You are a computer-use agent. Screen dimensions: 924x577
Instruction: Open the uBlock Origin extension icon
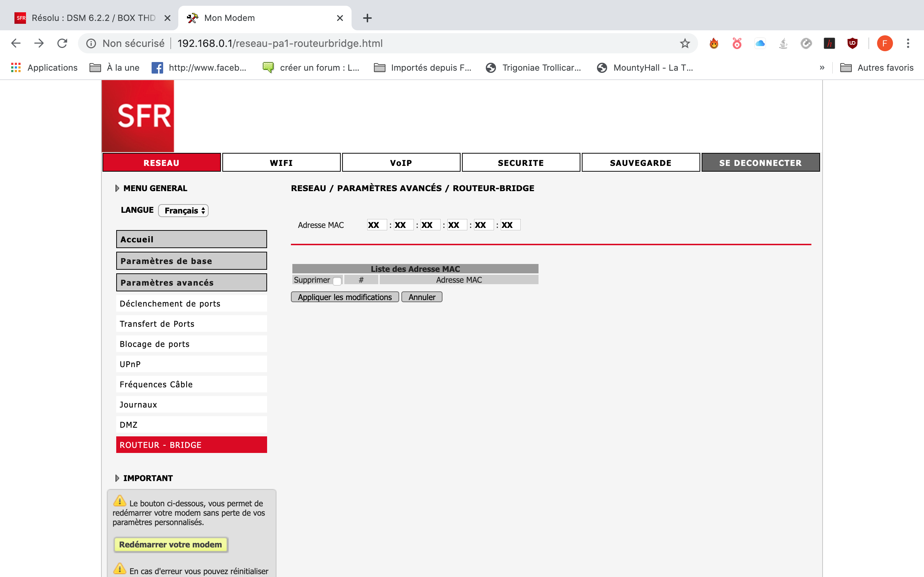[852, 43]
